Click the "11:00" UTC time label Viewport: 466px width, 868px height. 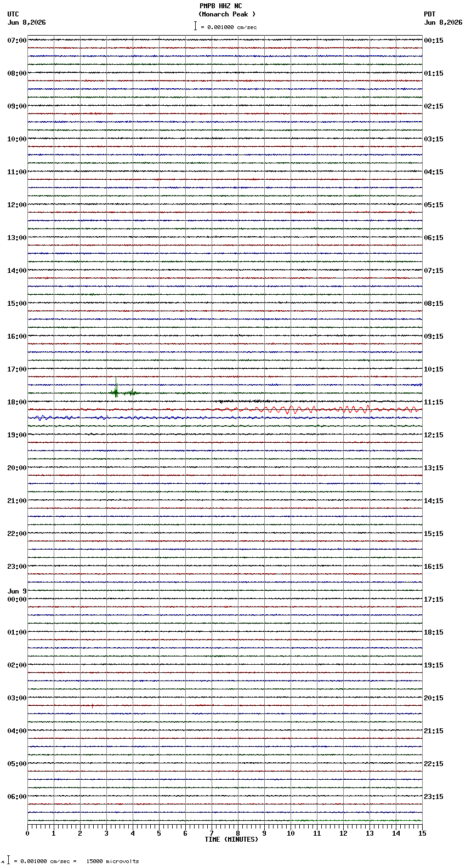[x=17, y=172]
